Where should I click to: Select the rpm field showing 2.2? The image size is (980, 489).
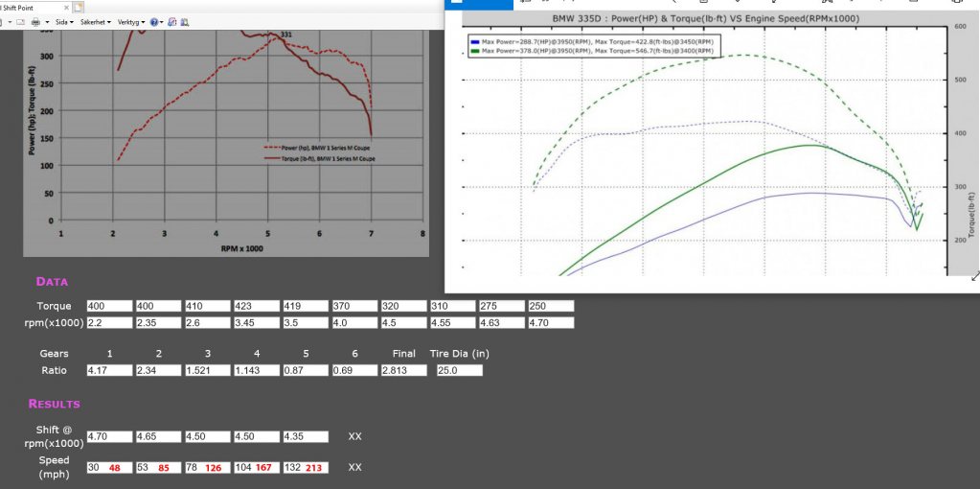click(x=110, y=323)
